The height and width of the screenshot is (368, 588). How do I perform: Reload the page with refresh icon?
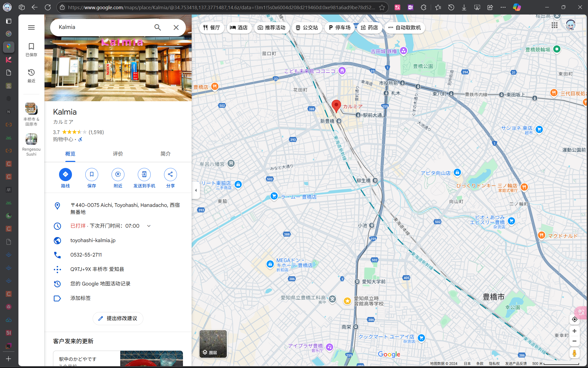click(x=48, y=7)
